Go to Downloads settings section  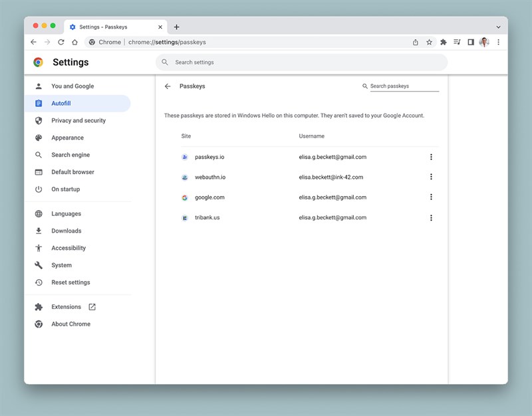[x=66, y=231]
